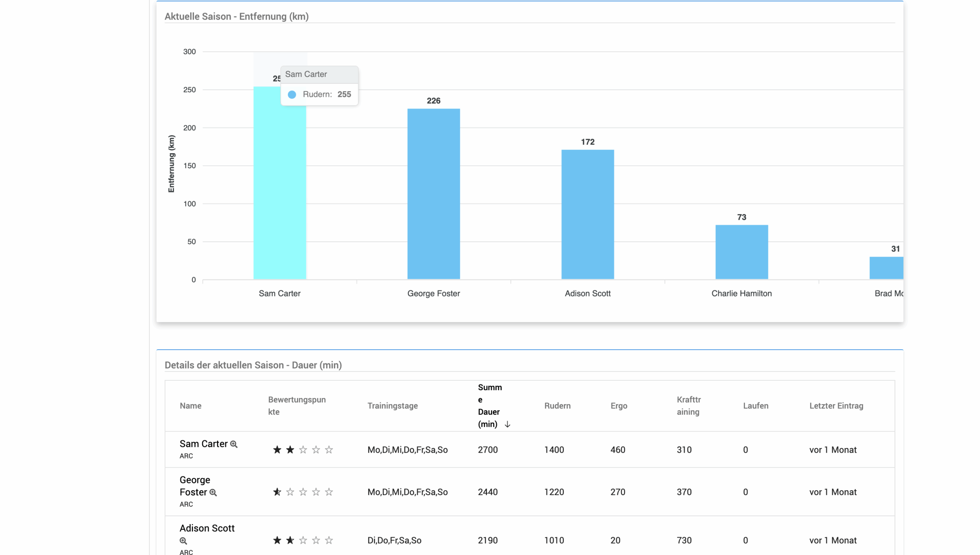Screen dimensions: 980x555
Task: Sort table by Name column
Action: (x=190, y=406)
